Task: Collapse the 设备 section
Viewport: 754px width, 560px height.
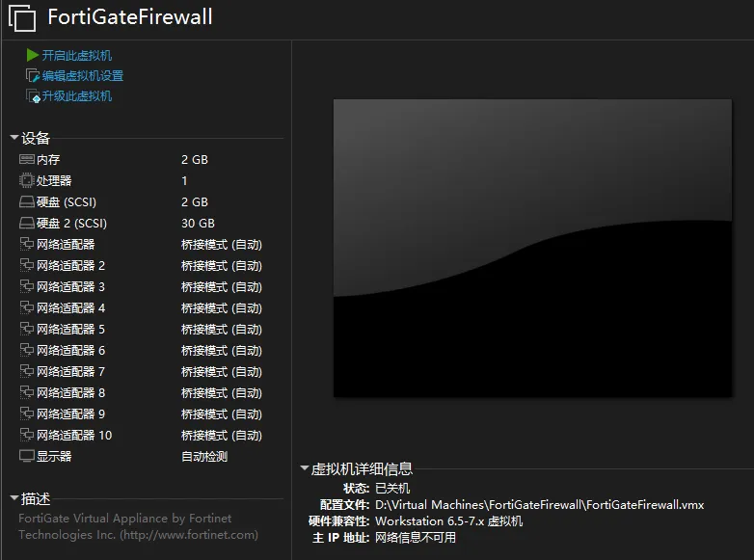Action: click(14, 138)
